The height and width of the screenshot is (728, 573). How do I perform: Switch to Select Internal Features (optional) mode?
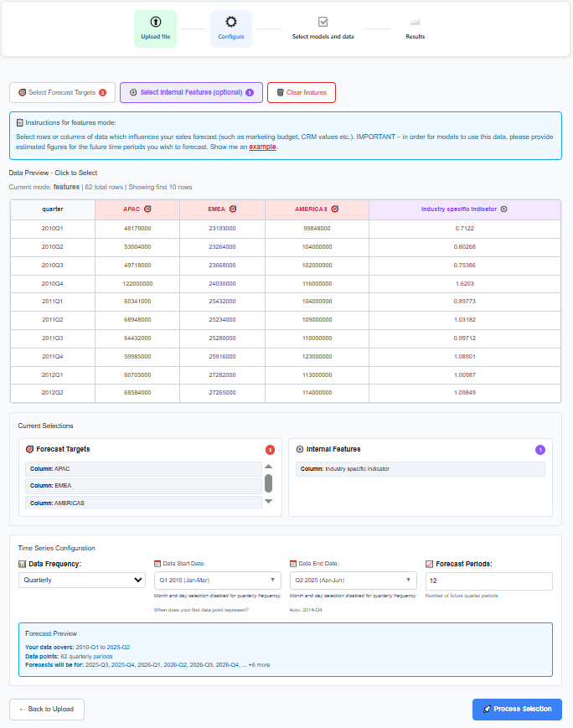(x=191, y=92)
